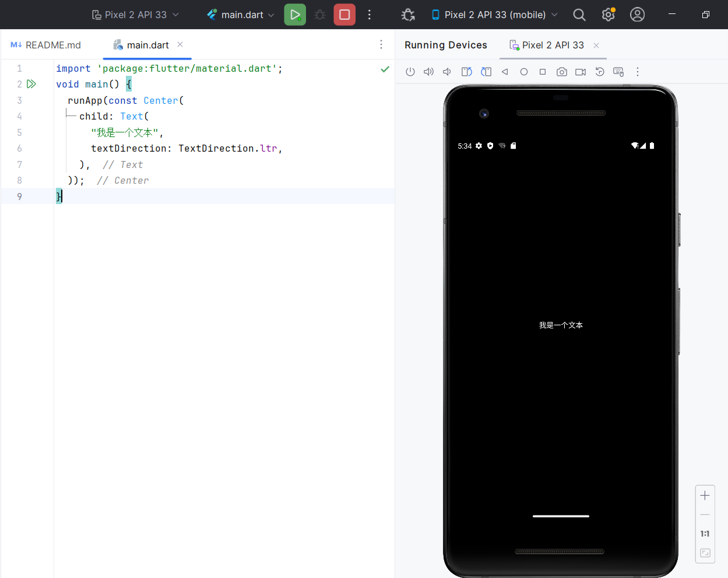
Task: Close the Pixel 2 API 33 device tab
Action: [x=596, y=45]
